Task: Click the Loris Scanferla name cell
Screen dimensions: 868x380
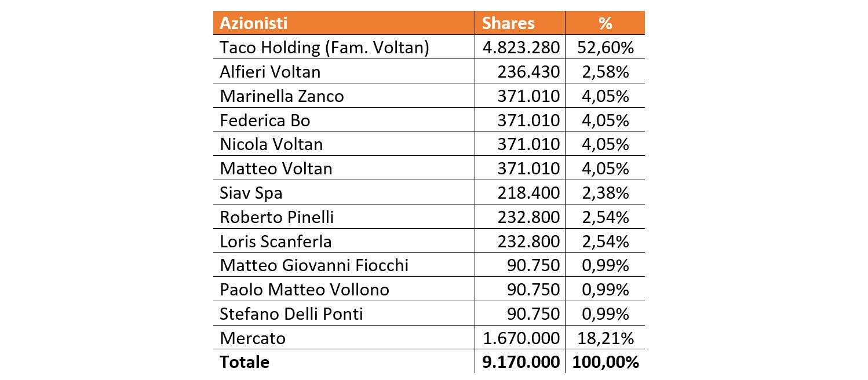Action: pos(344,241)
